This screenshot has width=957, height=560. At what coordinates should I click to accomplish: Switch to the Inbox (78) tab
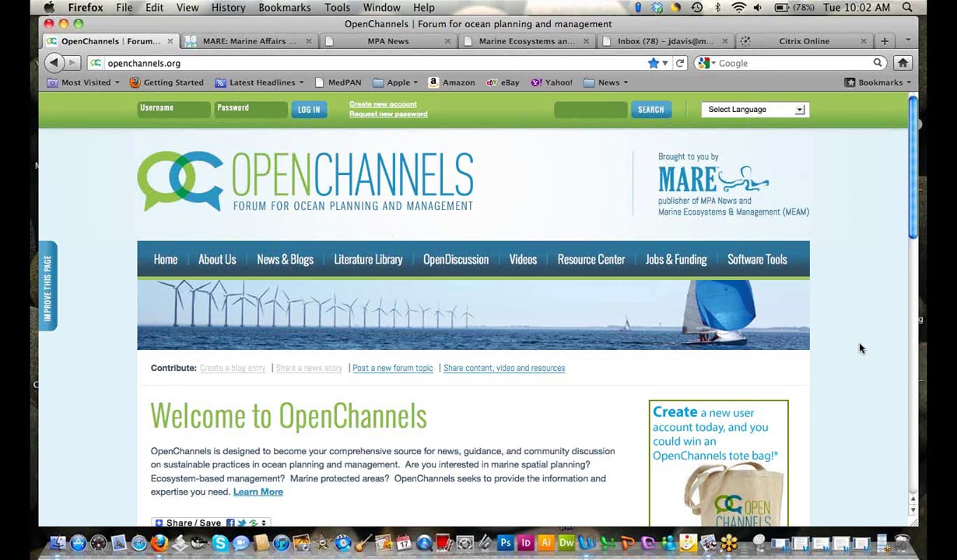pyautogui.click(x=665, y=41)
